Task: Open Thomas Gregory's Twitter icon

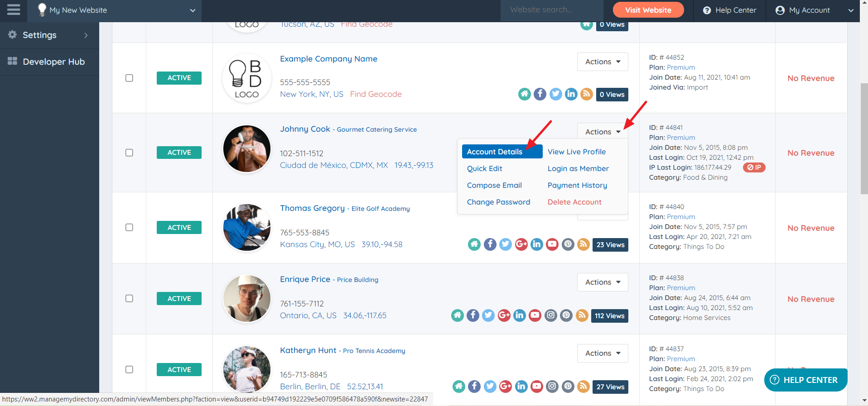Action: click(x=506, y=244)
